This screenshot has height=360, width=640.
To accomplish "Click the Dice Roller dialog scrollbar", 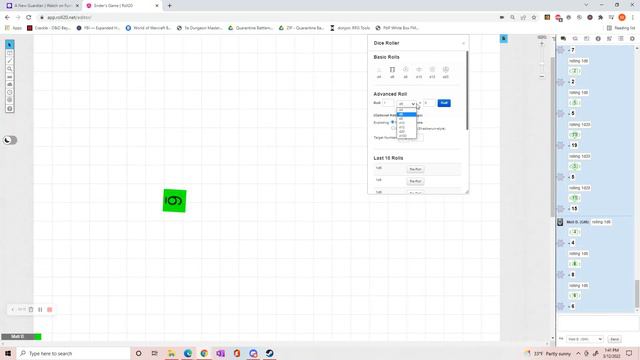I will click(467, 91).
